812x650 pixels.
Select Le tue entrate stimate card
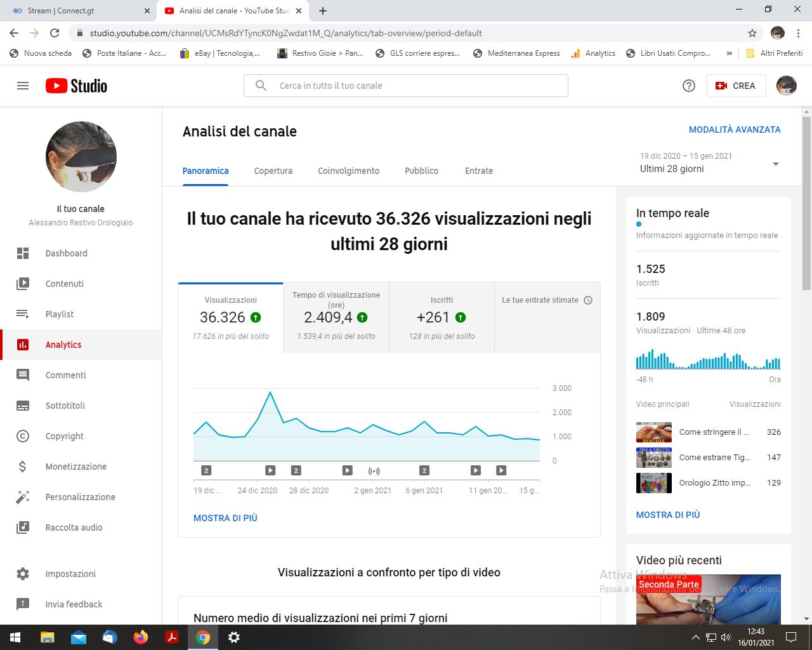coord(547,317)
